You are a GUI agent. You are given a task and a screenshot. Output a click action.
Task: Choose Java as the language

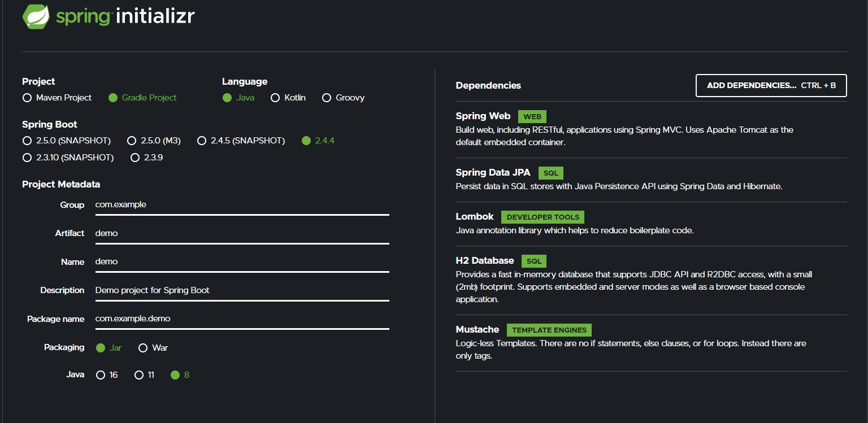[227, 98]
